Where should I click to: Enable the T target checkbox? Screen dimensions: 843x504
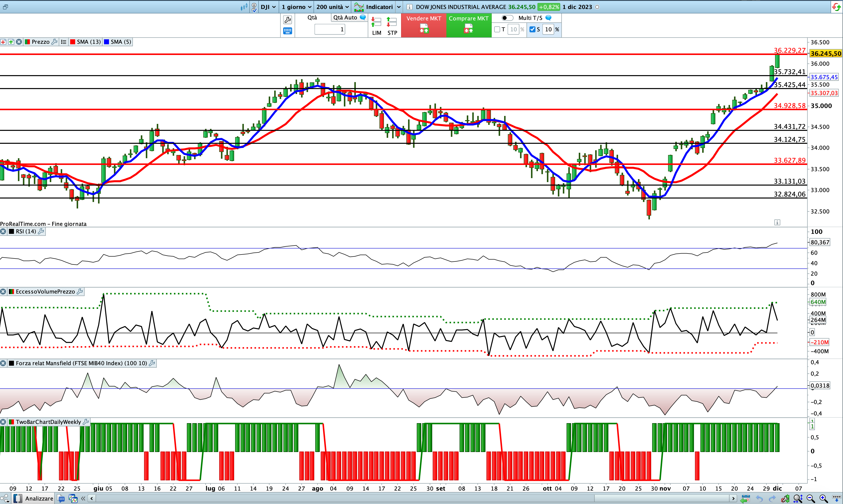[x=497, y=30]
